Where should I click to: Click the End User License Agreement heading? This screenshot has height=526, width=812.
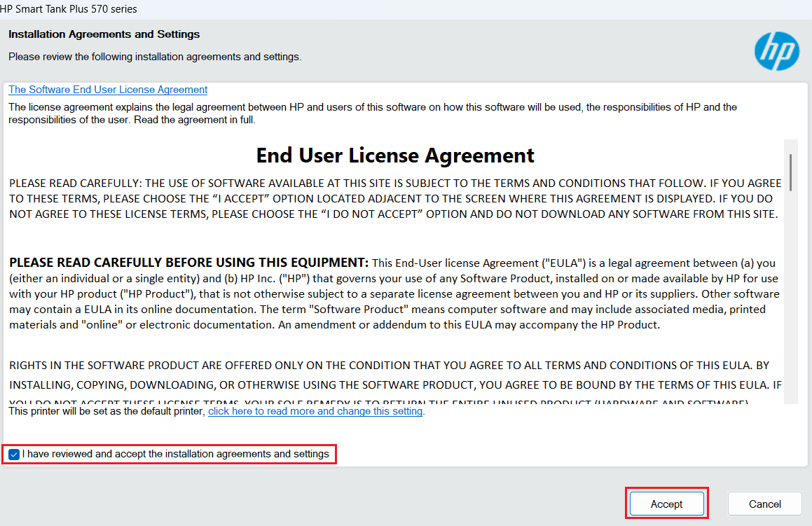tap(394, 155)
